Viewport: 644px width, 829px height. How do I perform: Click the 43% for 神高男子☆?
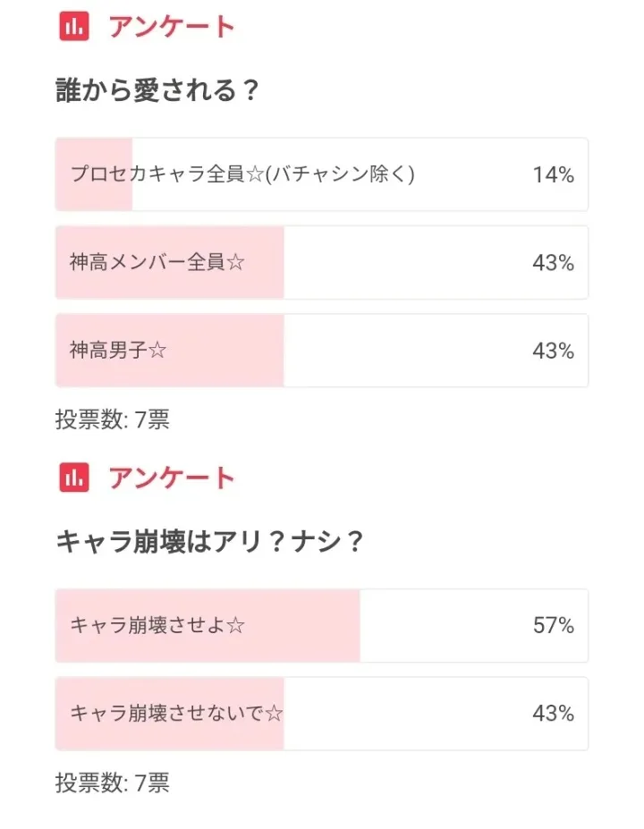553,351
